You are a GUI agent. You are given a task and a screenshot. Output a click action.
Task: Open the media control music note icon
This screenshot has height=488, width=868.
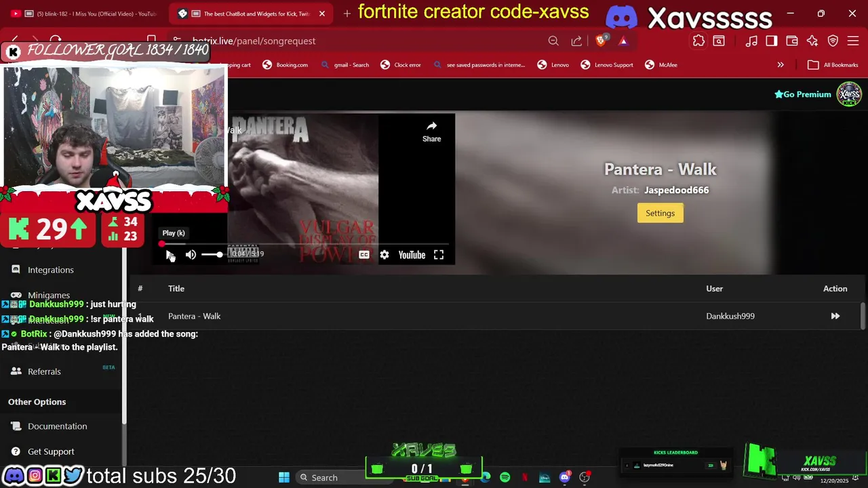[751, 41]
